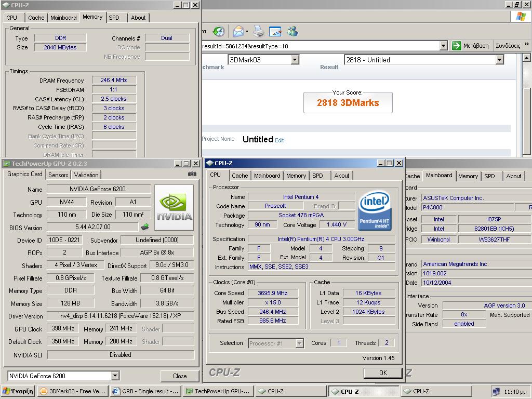532x399 pixels.
Task: Click the green Go arrow icon beside the address bar
Action: 457,46
